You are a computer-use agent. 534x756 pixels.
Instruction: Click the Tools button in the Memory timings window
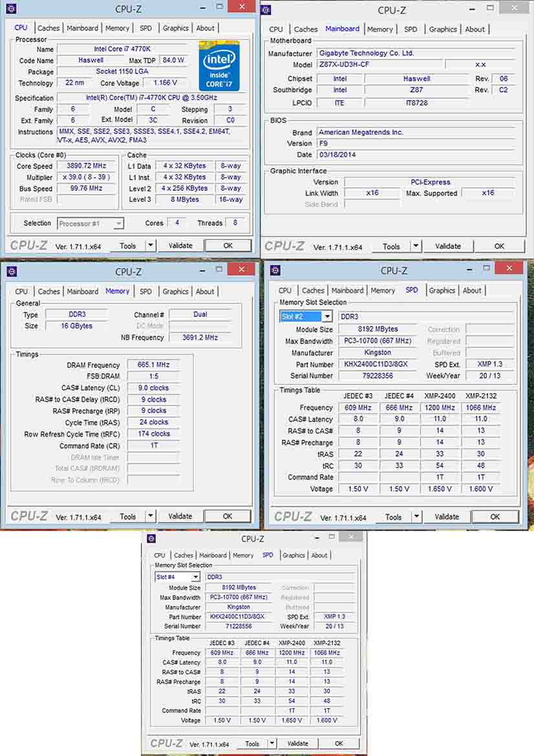coord(128,516)
